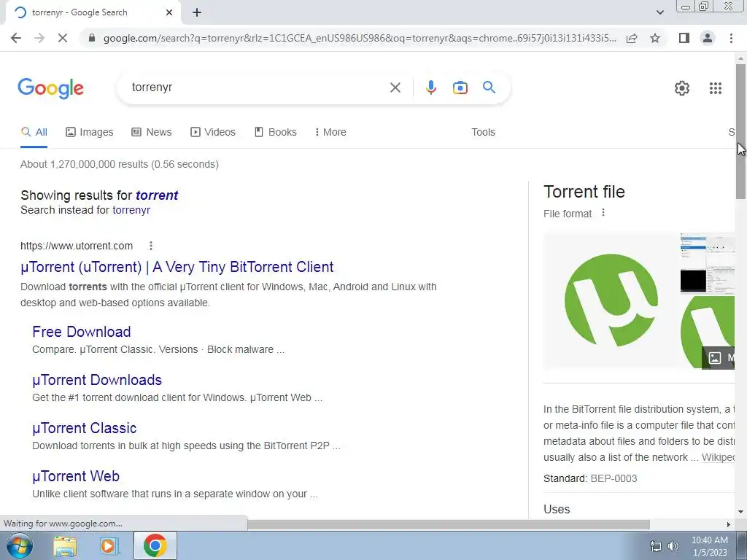The width and height of the screenshot is (747, 560).
Task: Open Google settings gear
Action: coord(682,88)
